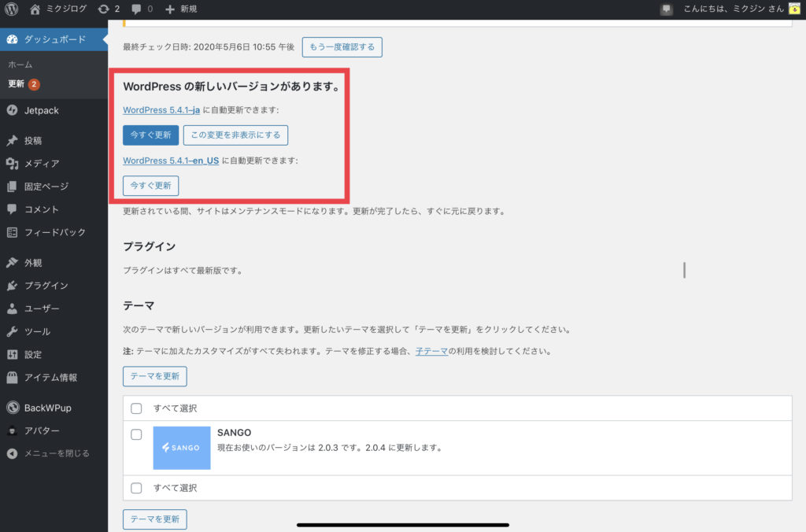Click the ユーザー person icon

12,308
